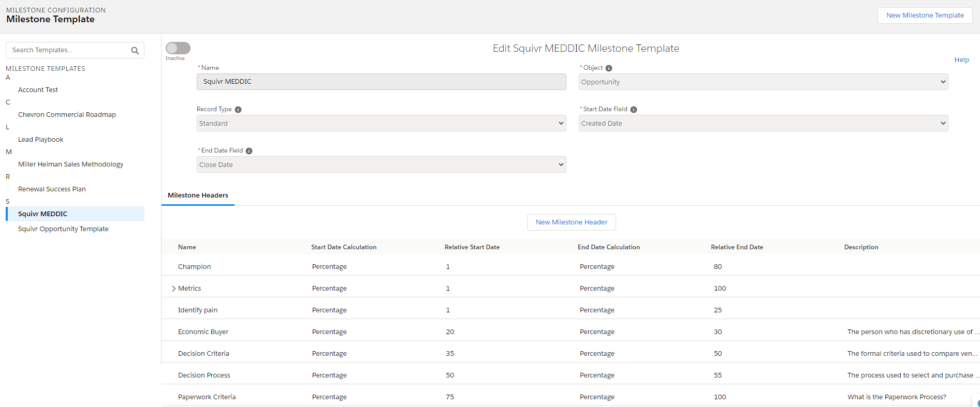
Task: Click Metrics' End Date Calculation Percentage cell
Action: point(597,289)
